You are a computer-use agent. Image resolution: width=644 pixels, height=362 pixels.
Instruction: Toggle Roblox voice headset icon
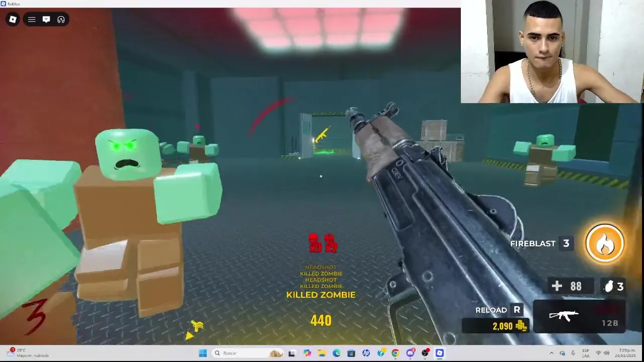pos(61,20)
